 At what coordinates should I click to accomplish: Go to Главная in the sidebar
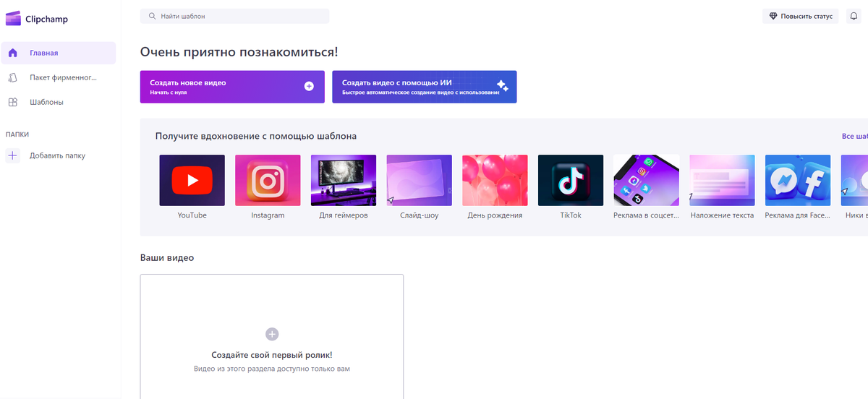[x=59, y=53]
